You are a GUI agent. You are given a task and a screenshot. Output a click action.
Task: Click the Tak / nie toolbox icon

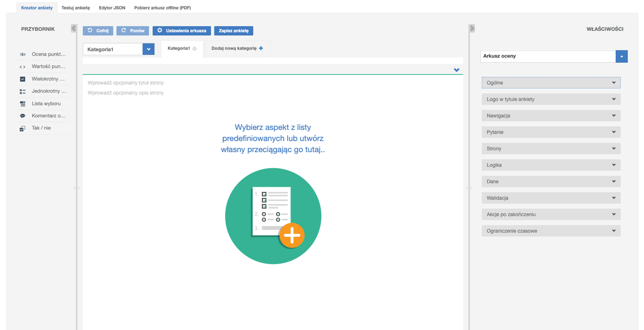22,128
